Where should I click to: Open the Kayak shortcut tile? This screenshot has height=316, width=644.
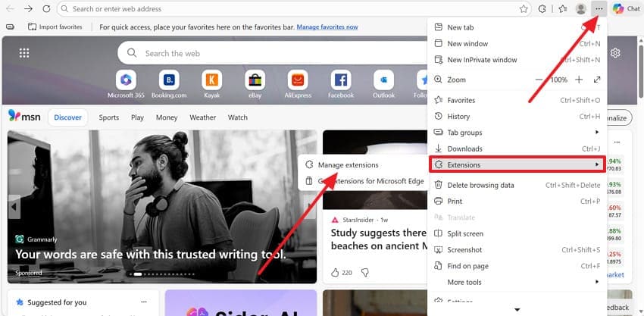[x=212, y=84]
